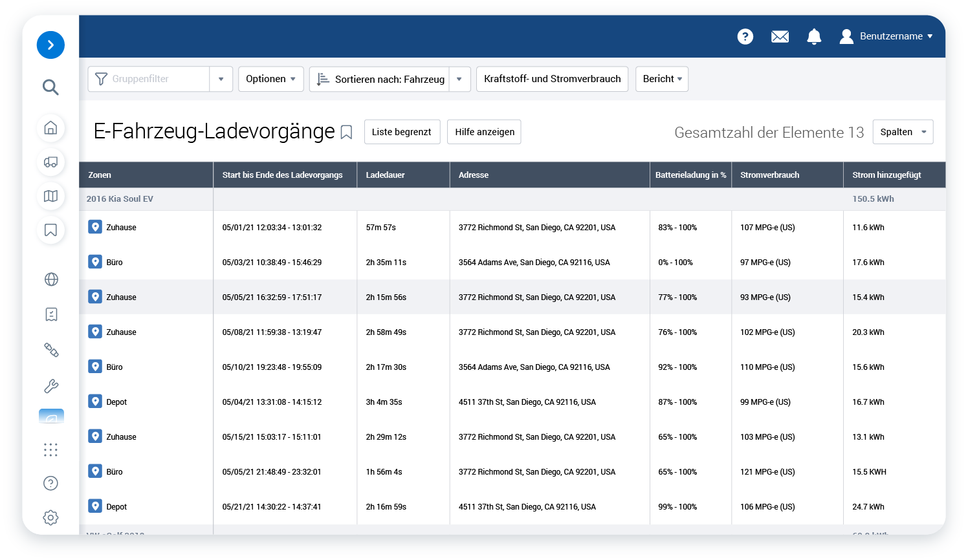This screenshot has width=968, height=560.
Task: Select the apps grid icon in sidebar
Action: pyautogui.click(x=50, y=449)
